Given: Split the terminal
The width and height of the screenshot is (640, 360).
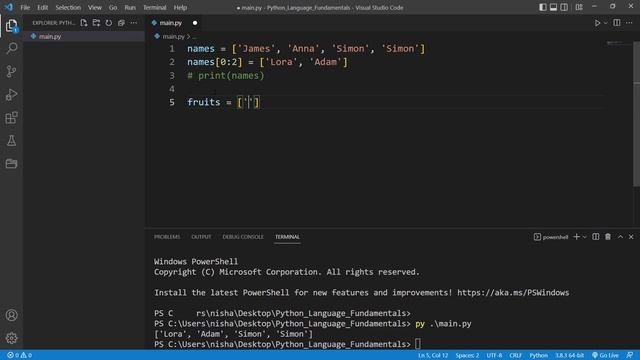Looking at the screenshot, I should (596, 237).
